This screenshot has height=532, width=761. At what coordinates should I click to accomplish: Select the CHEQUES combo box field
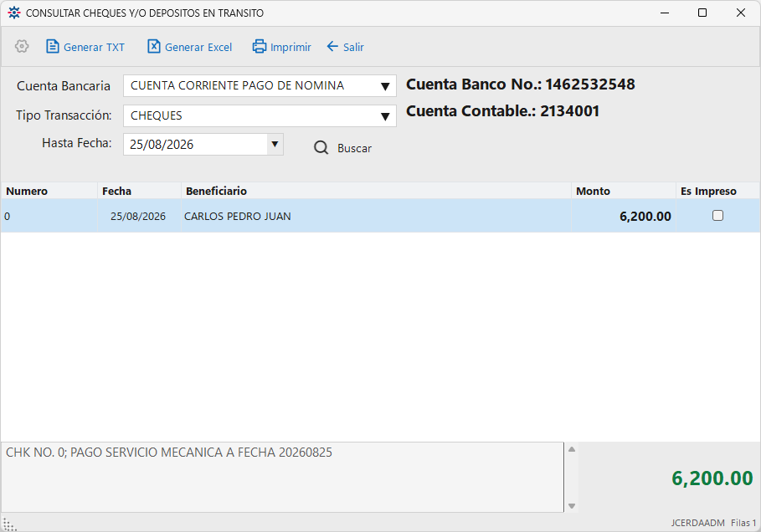[x=260, y=116]
